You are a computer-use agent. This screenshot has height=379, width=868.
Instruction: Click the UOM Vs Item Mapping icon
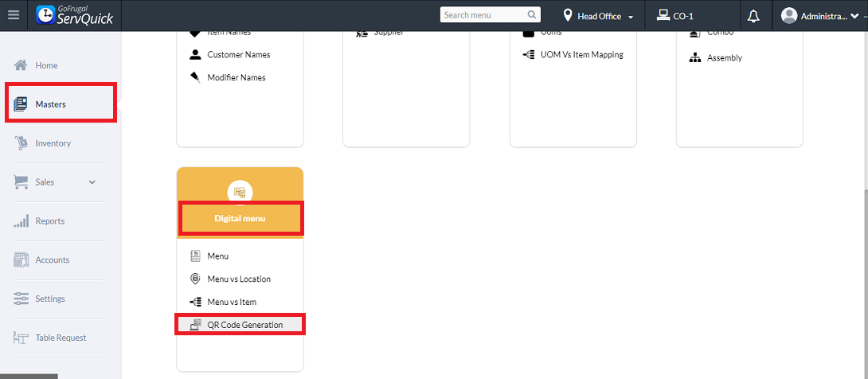coord(528,54)
